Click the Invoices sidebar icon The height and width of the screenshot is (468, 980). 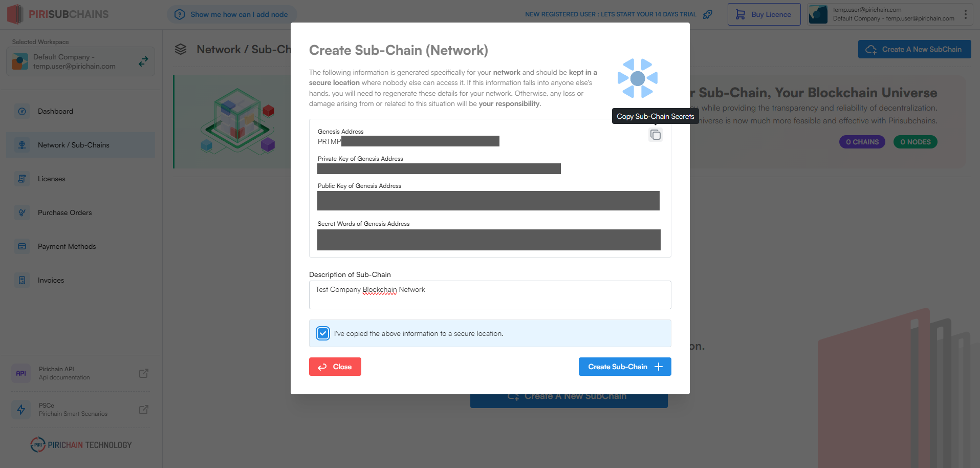point(22,280)
